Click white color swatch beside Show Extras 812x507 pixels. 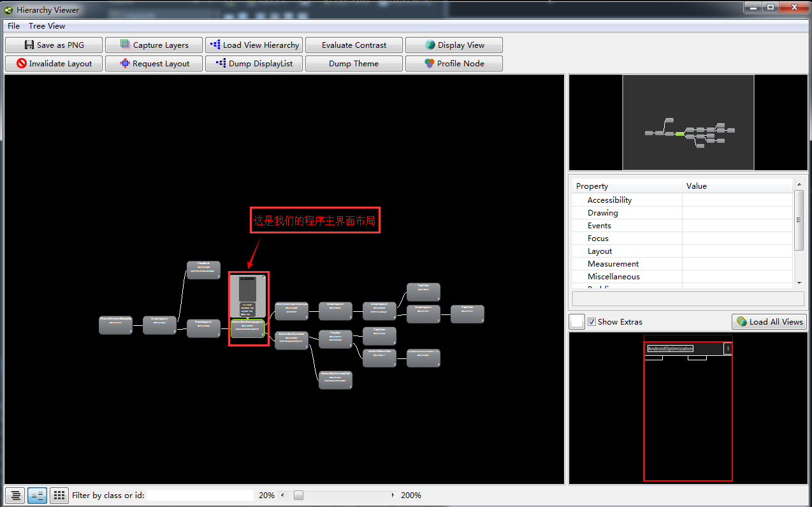pyautogui.click(x=577, y=322)
